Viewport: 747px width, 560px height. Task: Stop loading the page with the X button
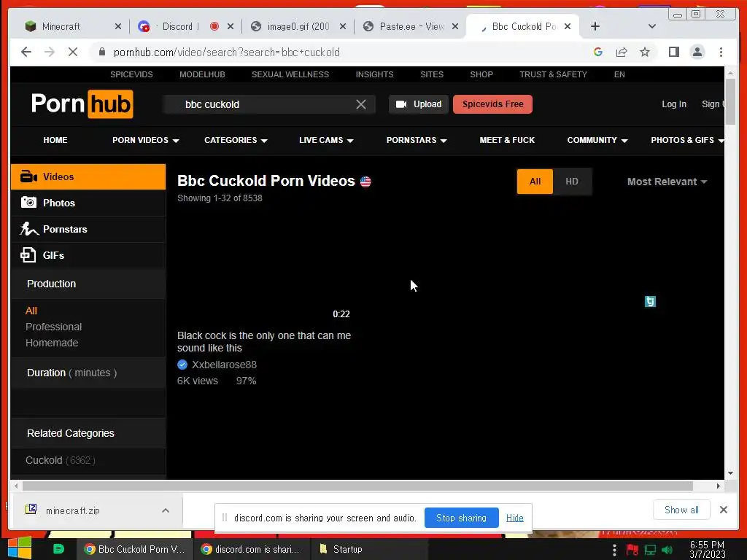pyautogui.click(x=73, y=52)
